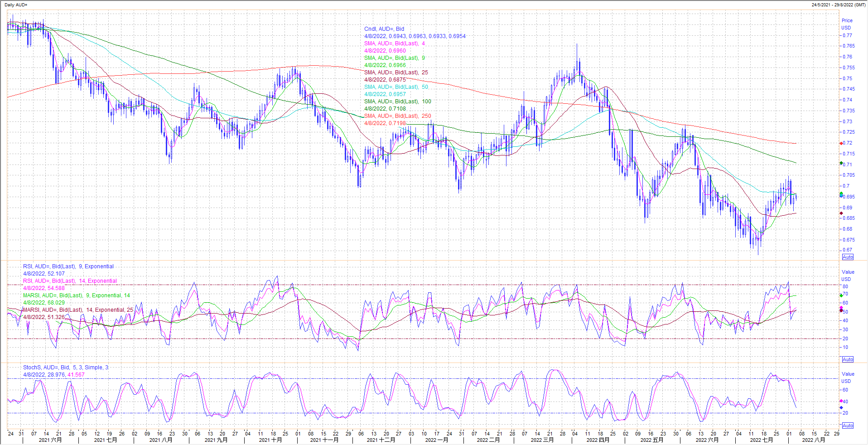Click the '2022 三月' month label on time axis
Viewport: 868px width, 445px height.
click(542, 440)
